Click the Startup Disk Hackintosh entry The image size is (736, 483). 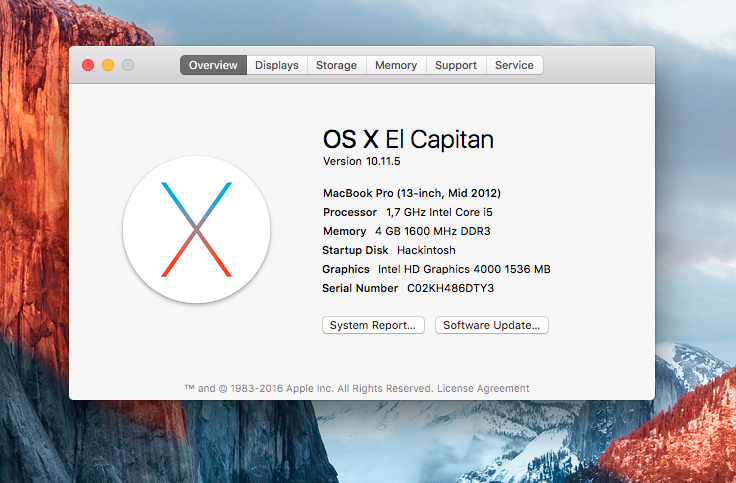(x=384, y=250)
